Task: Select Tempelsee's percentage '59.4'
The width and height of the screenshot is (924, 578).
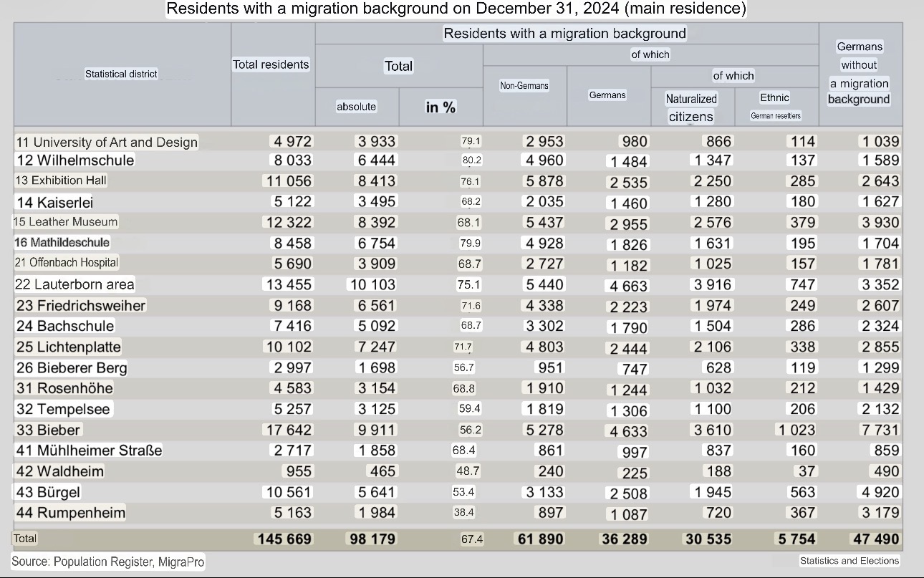Action: 470,410
